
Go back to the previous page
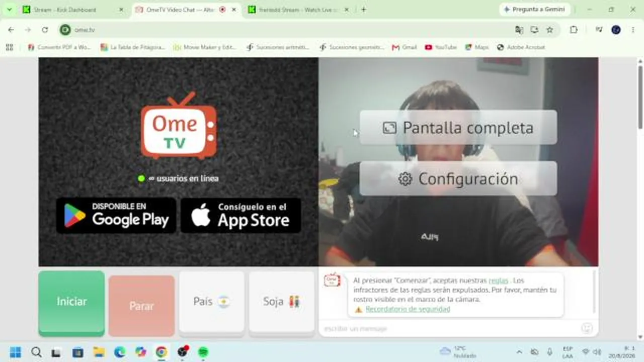click(x=11, y=30)
